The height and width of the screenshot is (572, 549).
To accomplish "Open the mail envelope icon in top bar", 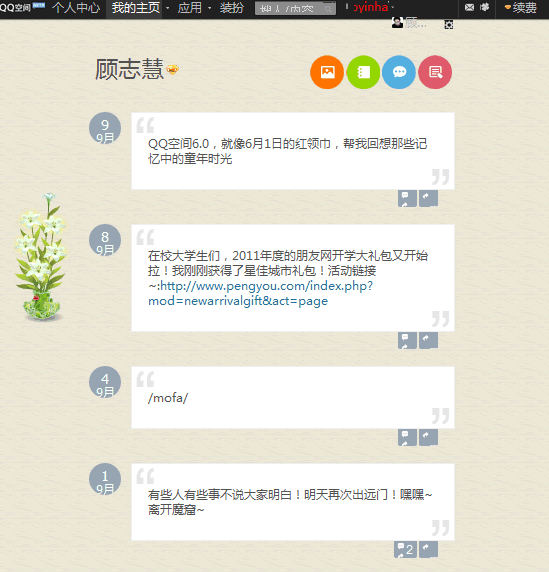I will click(469, 7).
